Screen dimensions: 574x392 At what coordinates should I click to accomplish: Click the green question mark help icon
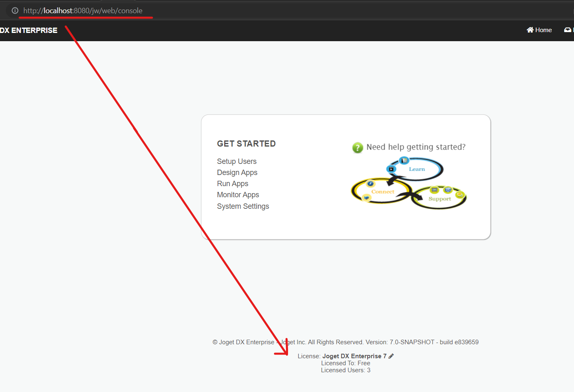pos(358,147)
